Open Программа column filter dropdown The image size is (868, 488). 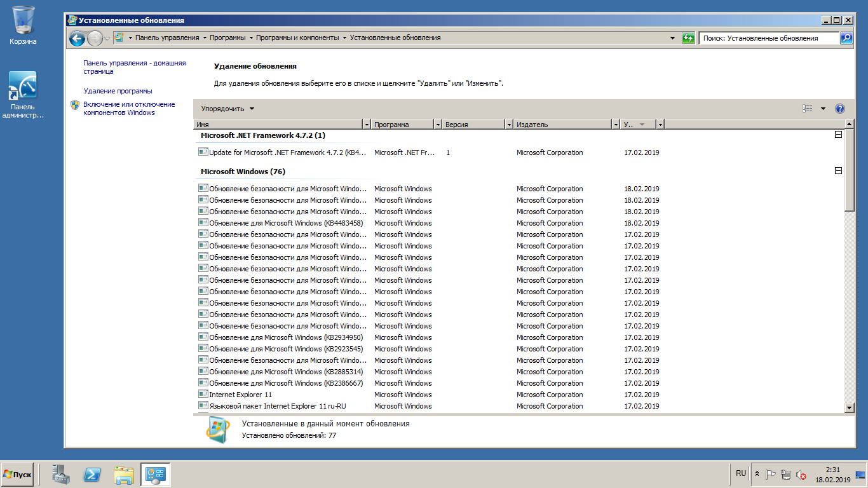tap(438, 125)
